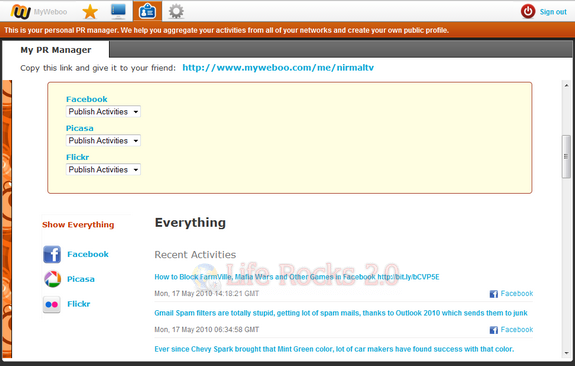Screen dimensions: 575x366
Task: Filter by Flickr text link in sidebar
Action: (78, 304)
